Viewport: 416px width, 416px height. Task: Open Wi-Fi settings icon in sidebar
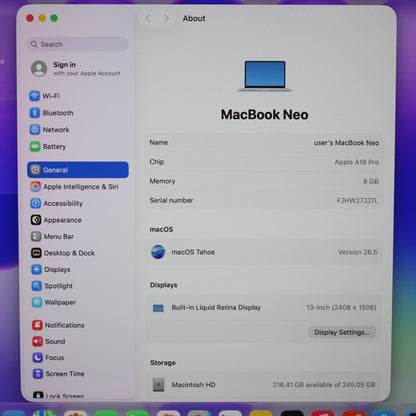pyautogui.click(x=35, y=96)
